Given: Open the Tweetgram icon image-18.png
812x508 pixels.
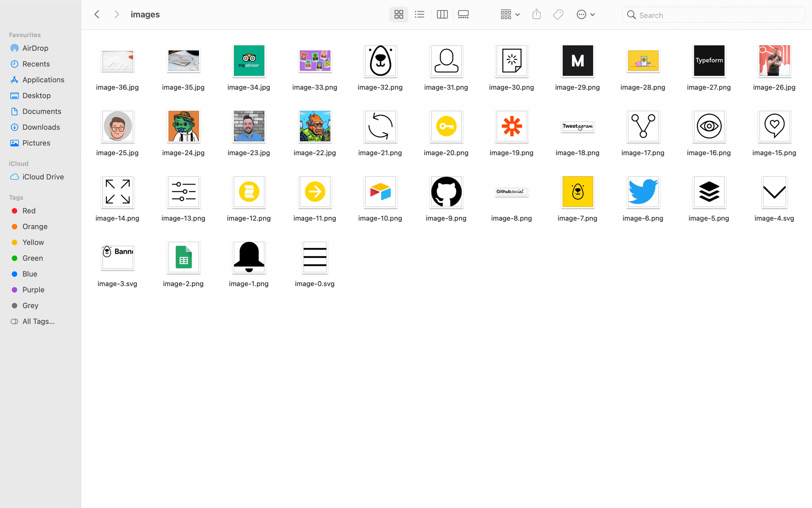Looking at the screenshot, I should point(578,127).
